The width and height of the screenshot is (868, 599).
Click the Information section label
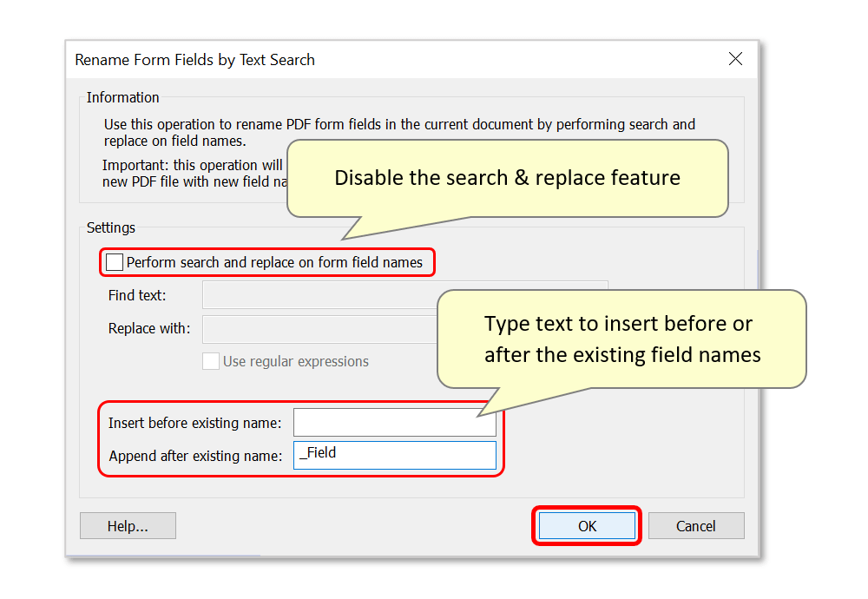(122, 97)
